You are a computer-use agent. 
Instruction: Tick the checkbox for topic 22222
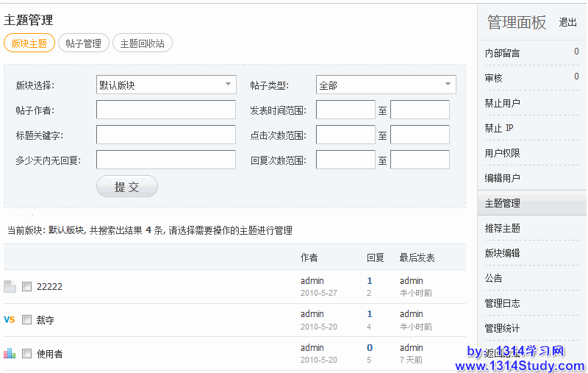point(27,287)
